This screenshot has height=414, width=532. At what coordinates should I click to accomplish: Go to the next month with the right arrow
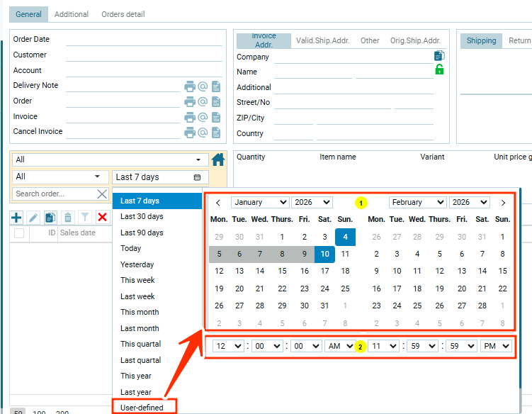pyautogui.click(x=503, y=203)
